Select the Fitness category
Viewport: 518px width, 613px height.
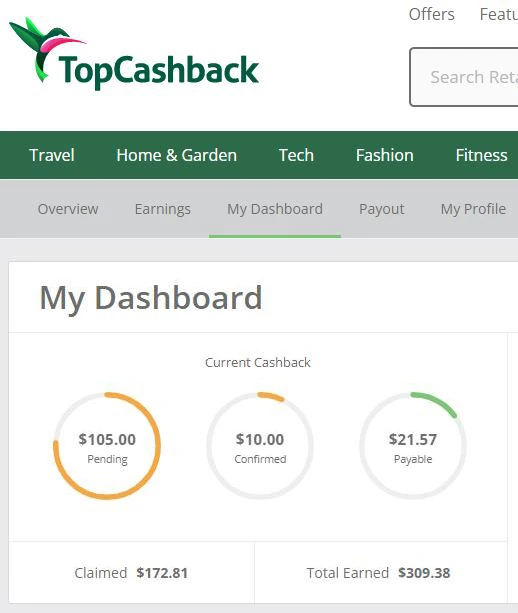[482, 155]
